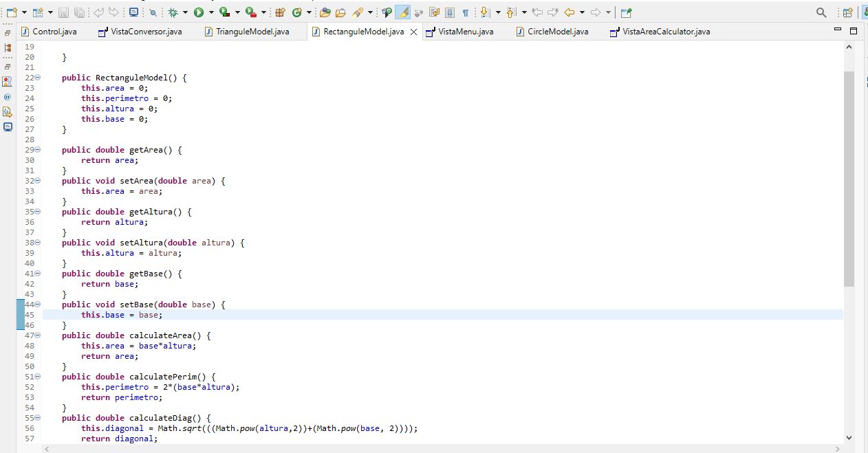Toggle Block Selection Mode icon

(x=450, y=12)
